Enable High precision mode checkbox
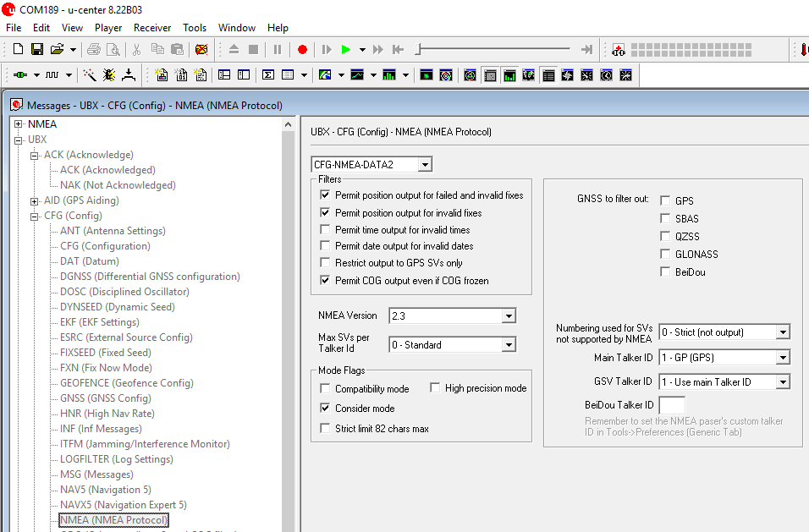This screenshot has height=532, width=809. coord(436,388)
